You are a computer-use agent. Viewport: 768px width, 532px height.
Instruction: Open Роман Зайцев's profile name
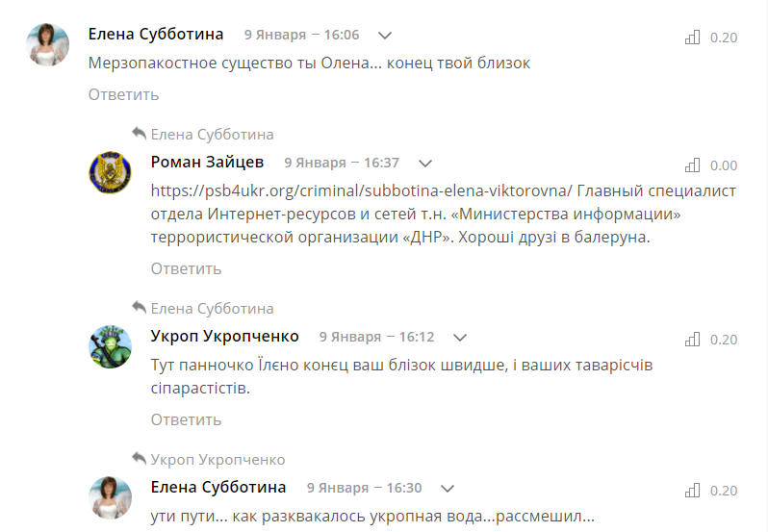[x=207, y=163]
